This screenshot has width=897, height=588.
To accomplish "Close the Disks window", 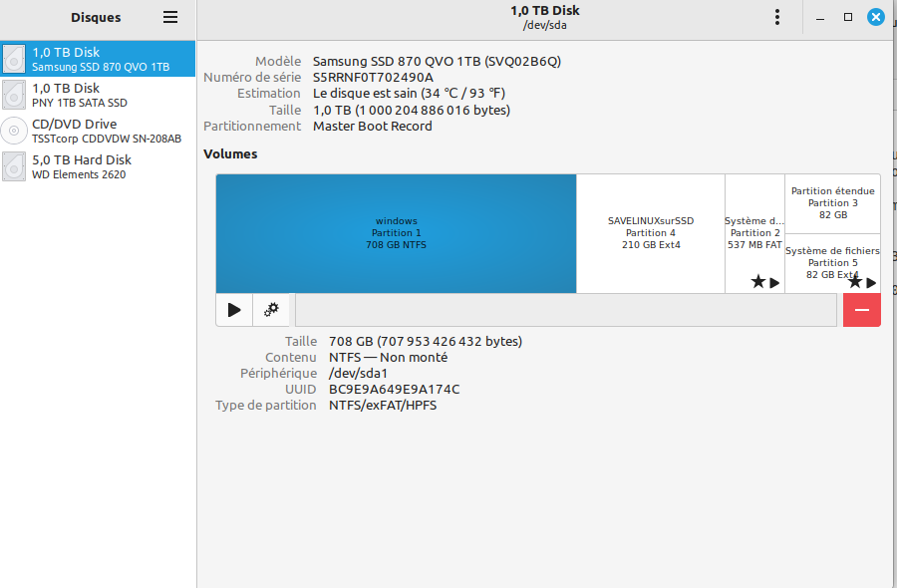I will pos(876,17).
